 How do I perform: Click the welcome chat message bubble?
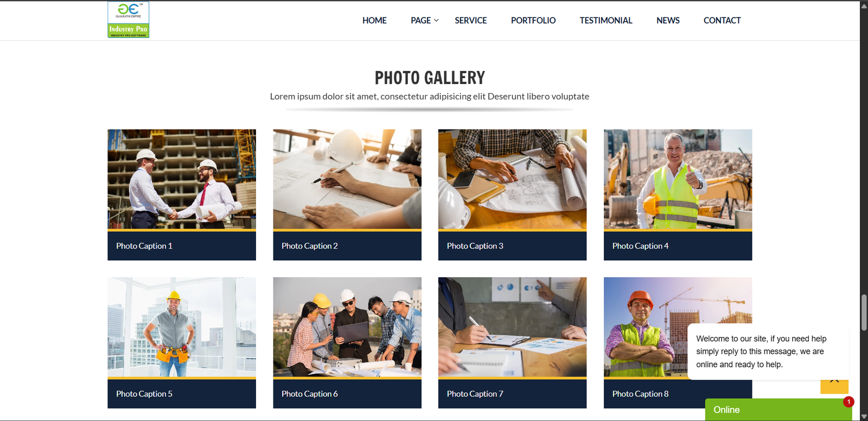click(x=768, y=352)
